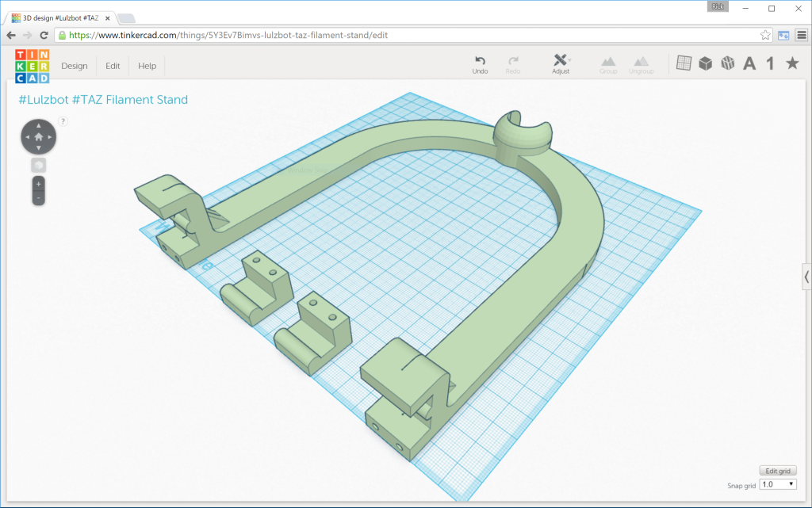This screenshot has height=508, width=812.
Task: Go back in the browser
Action: coord(11,35)
